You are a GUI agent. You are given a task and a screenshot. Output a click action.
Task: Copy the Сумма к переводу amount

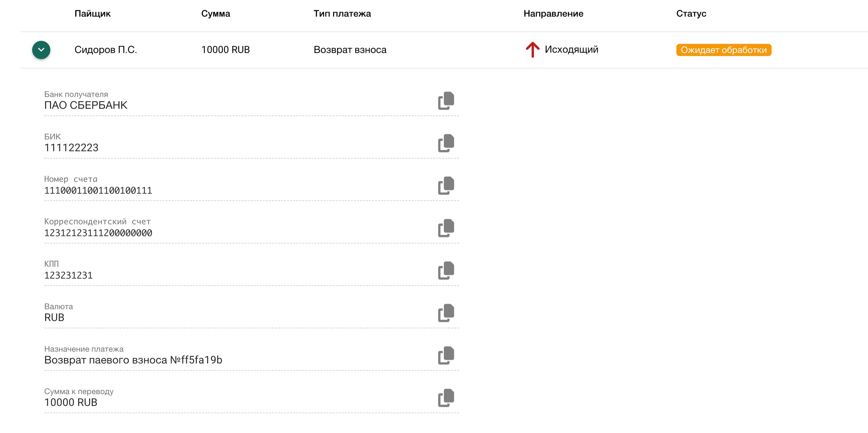(446, 398)
